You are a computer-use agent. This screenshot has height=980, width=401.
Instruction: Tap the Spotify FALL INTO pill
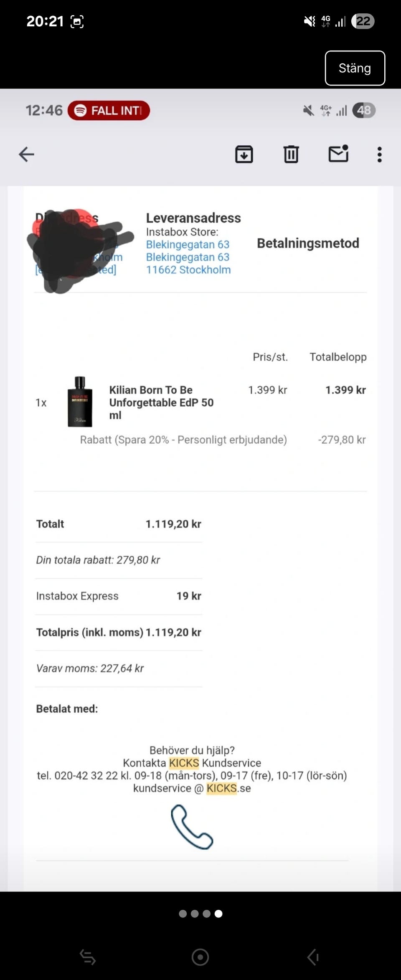point(109,111)
